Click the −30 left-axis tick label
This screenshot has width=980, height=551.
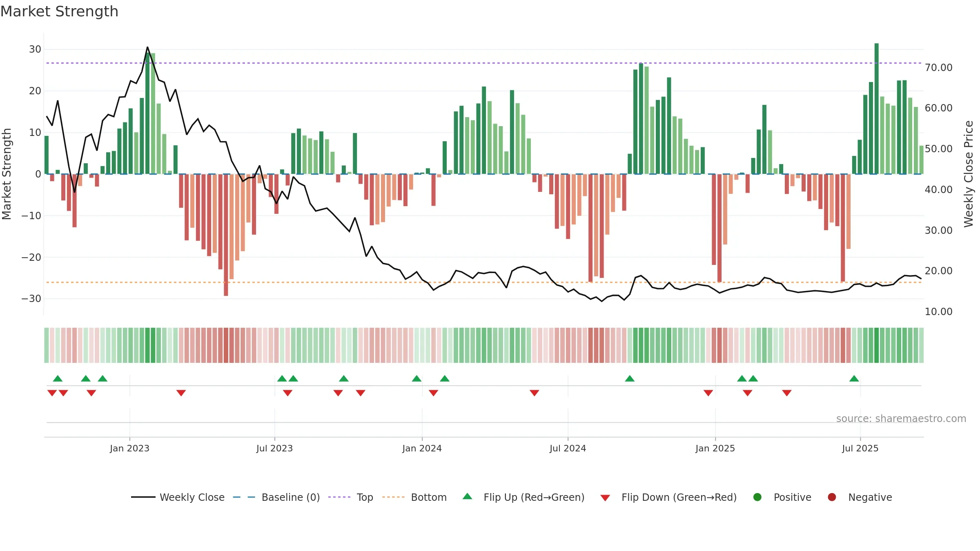tap(31, 298)
